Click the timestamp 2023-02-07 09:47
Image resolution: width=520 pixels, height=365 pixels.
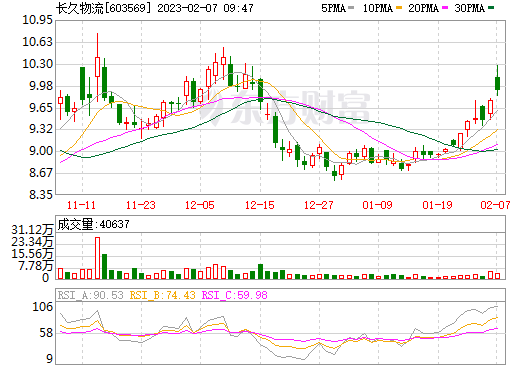[205, 8]
